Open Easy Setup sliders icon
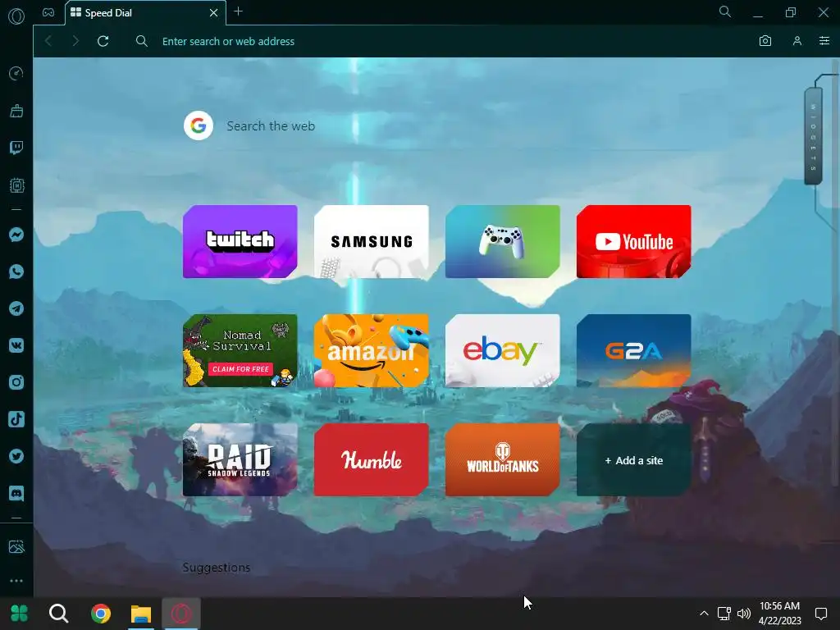Viewport: 840px width, 630px height. pyautogui.click(x=824, y=41)
